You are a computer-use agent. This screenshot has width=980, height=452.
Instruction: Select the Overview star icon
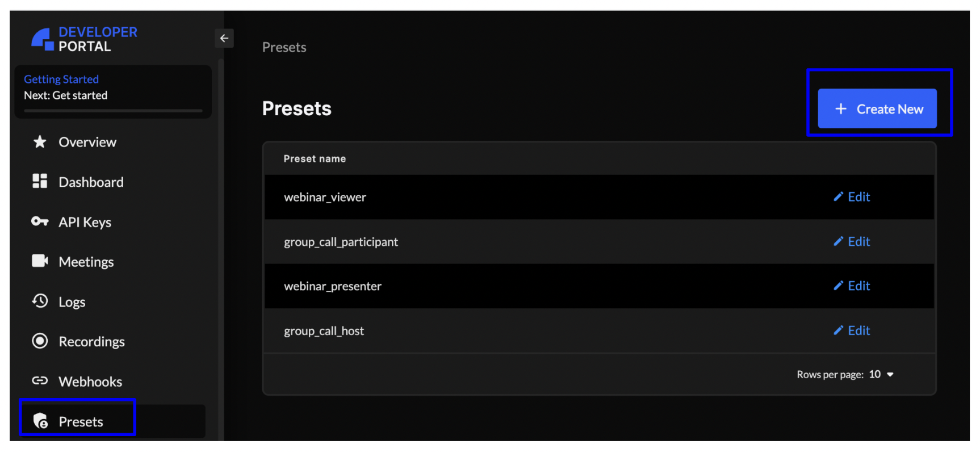coord(40,142)
